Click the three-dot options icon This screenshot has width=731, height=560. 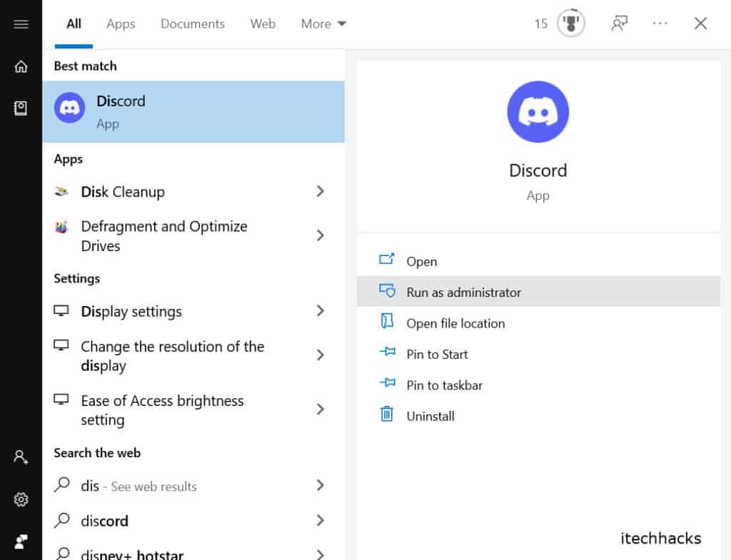(x=660, y=24)
